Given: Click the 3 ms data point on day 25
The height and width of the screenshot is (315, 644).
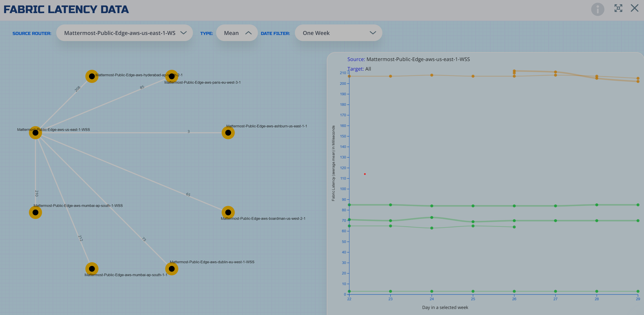Looking at the screenshot, I should [x=473, y=291].
